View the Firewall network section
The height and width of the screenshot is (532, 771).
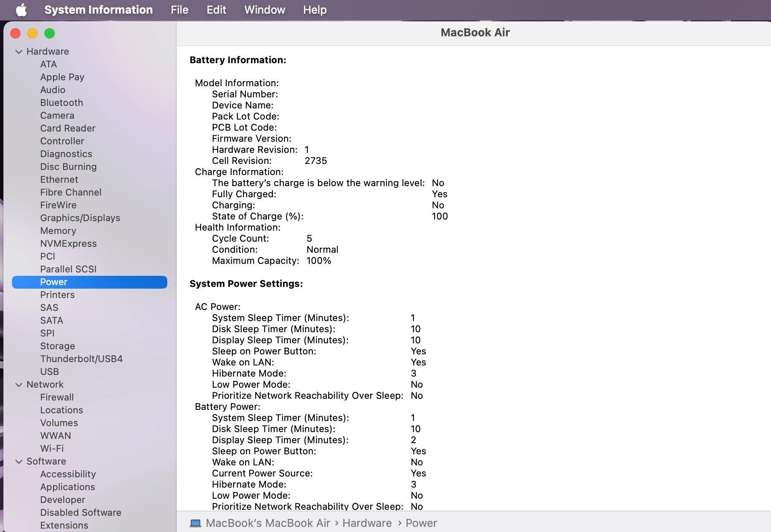click(57, 397)
